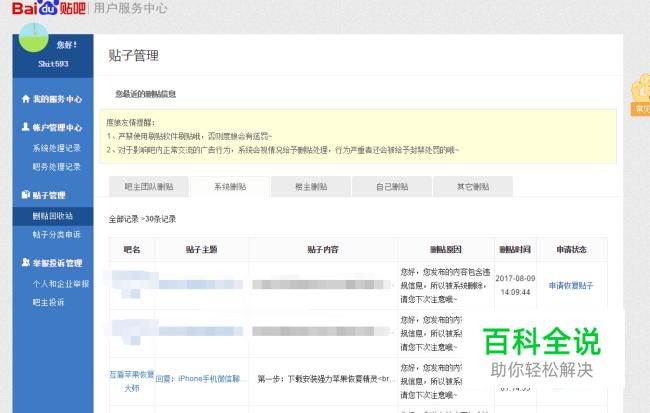Open the 回复：iPhone手机微信聊 post link

(198, 379)
